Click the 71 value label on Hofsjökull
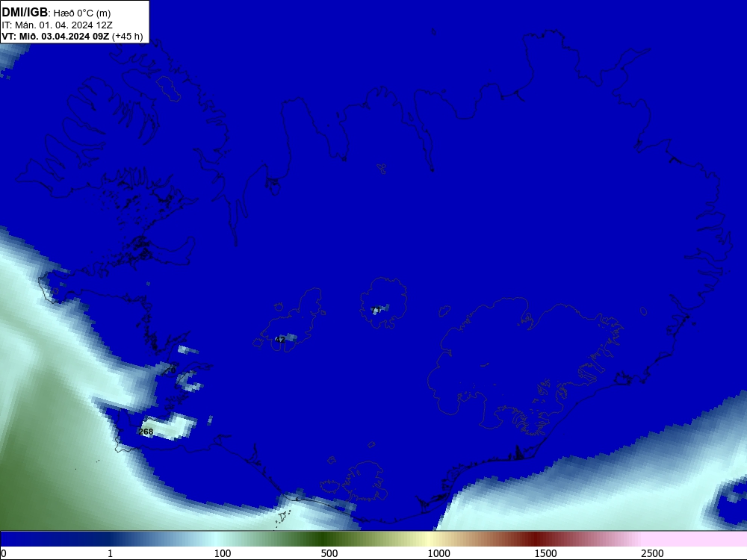The width and height of the screenshot is (747, 560). [x=376, y=311]
